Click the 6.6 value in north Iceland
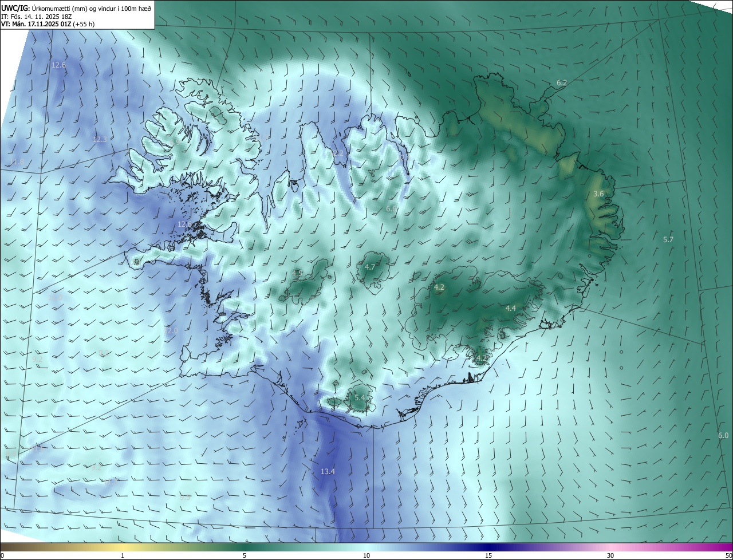This screenshot has width=733, height=560. point(391,209)
